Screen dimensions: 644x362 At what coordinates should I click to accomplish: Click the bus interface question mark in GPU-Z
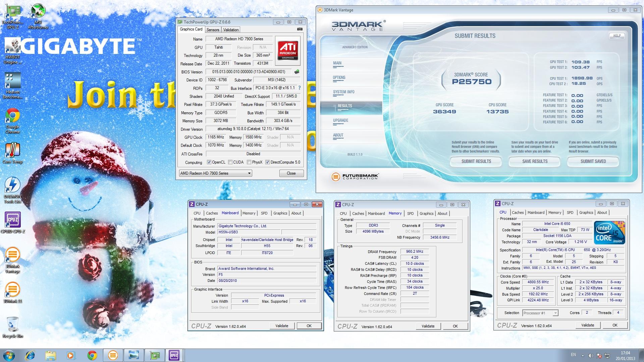(x=300, y=88)
